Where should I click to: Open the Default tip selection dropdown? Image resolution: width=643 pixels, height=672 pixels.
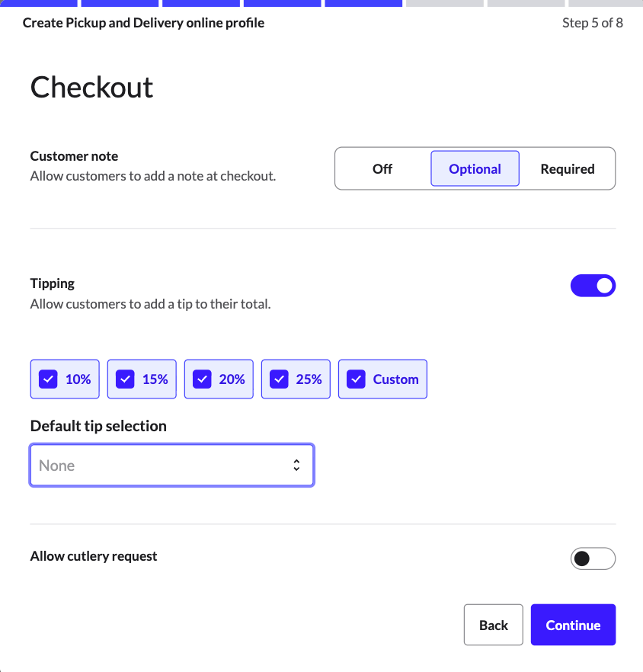pos(171,465)
